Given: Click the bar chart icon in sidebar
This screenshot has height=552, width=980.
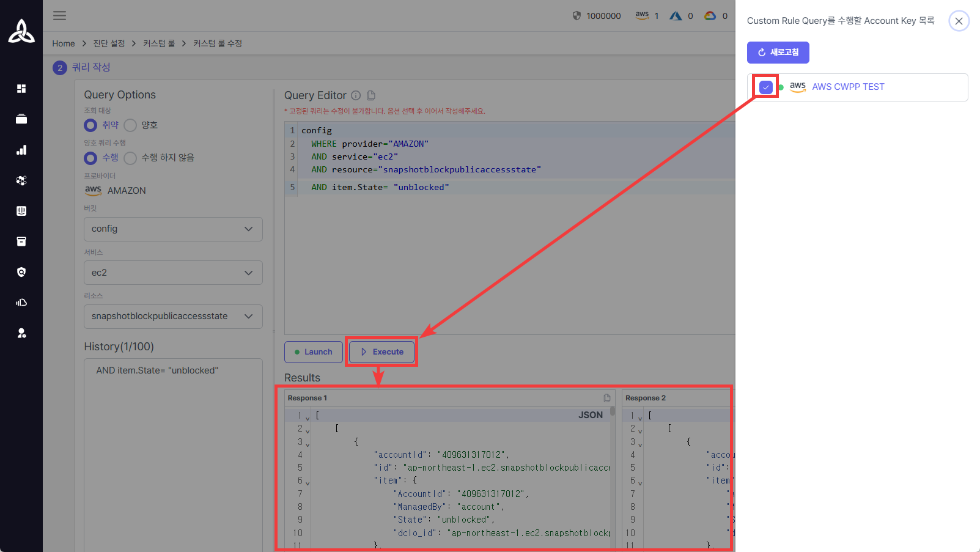Looking at the screenshot, I should point(21,150).
